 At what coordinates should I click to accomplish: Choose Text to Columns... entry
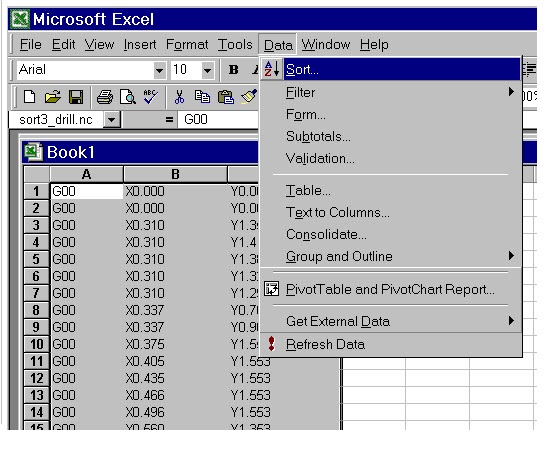(390, 212)
